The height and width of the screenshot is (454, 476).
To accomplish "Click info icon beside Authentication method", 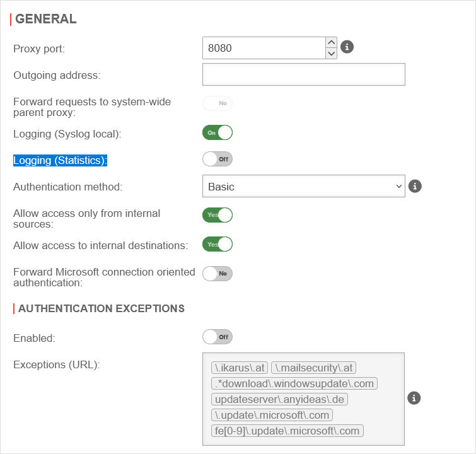I will [414, 186].
